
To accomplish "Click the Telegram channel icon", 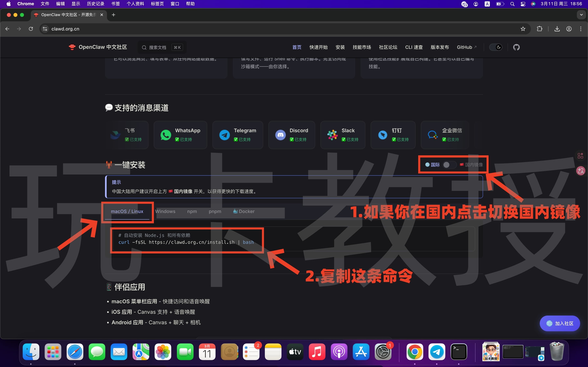I will 224,135.
